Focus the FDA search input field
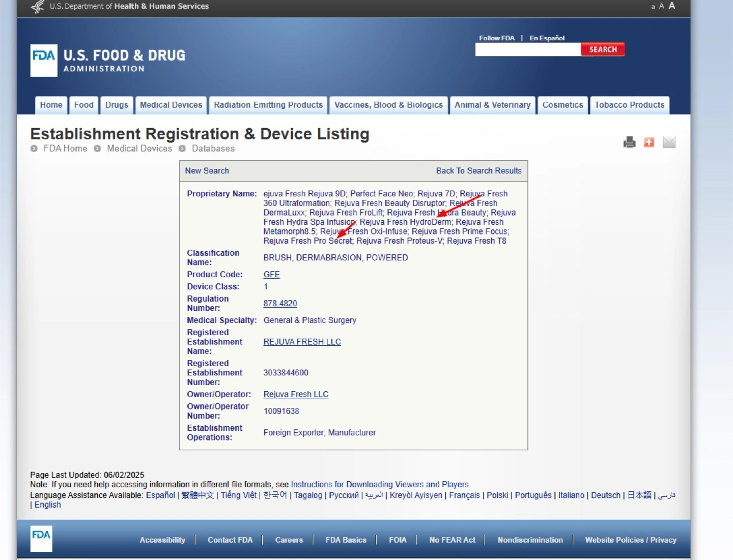This screenshot has height=560, width=733. pos(528,49)
